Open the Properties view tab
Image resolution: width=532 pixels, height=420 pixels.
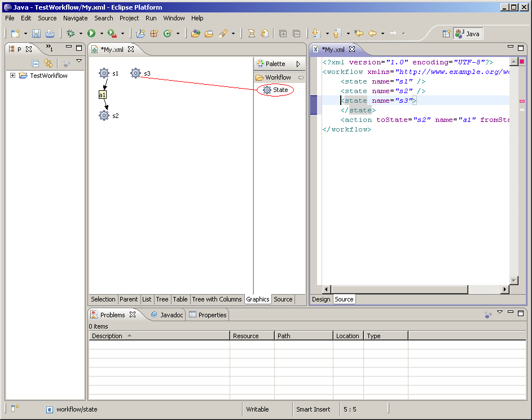point(208,315)
